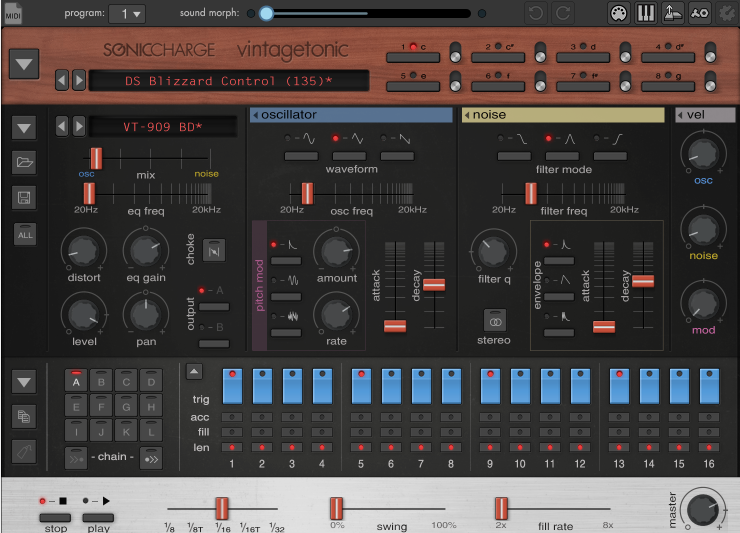Select output A button
The height and width of the screenshot is (533, 740).
click(x=214, y=307)
